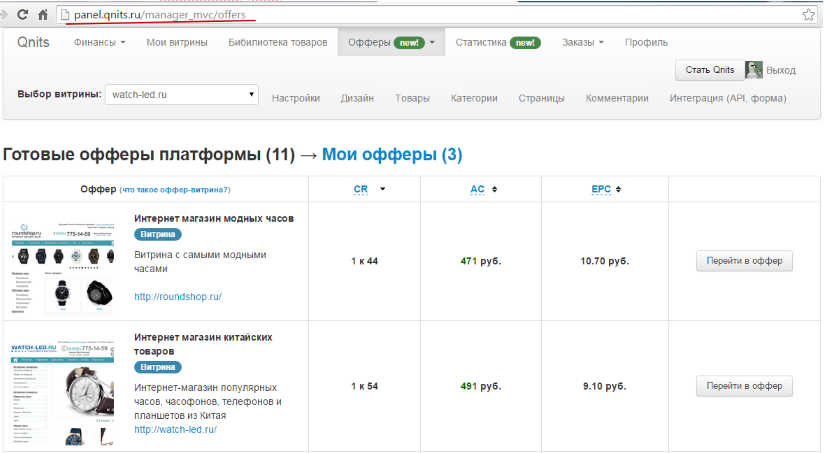Switch to the Дизайн section
The image size is (824, 453).
pyautogui.click(x=357, y=98)
